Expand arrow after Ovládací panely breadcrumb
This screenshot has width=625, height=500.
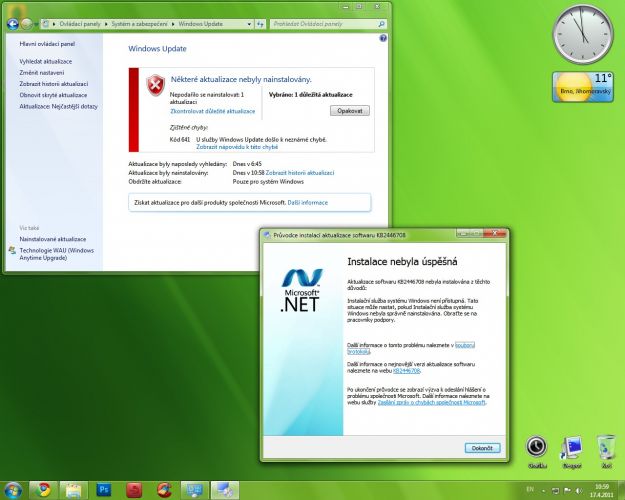106,24
